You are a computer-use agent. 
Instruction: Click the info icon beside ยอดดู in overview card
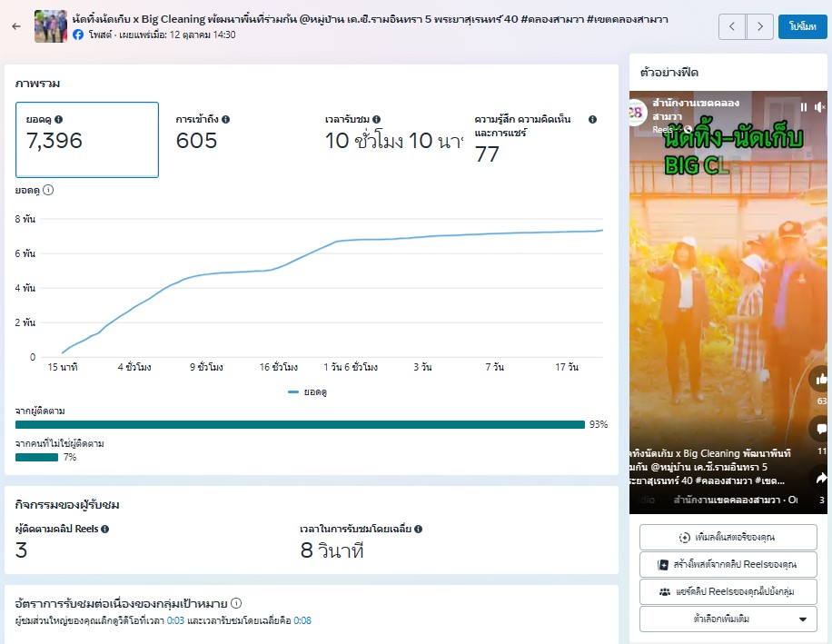tap(58, 119)
